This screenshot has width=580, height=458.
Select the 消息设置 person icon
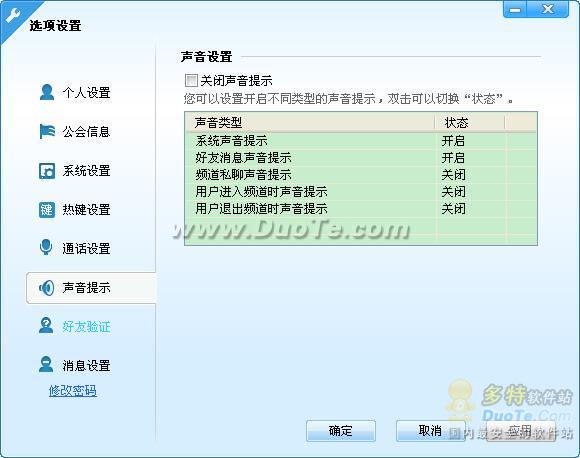(x=46, y=364)
